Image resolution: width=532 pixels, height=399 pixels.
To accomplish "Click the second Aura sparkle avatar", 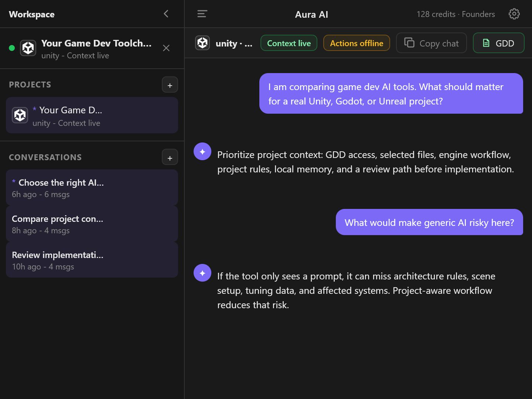I will [202, 273].
